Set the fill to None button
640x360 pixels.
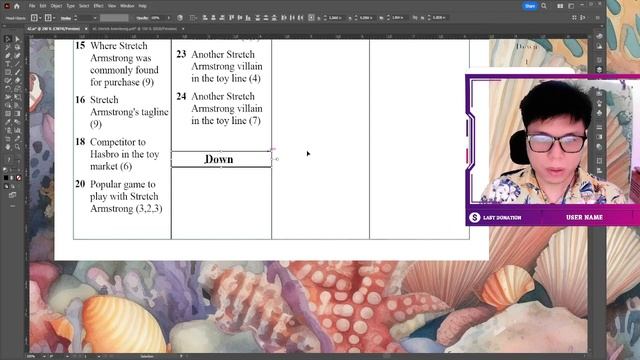pyautogui.click(x=19, y=178)
